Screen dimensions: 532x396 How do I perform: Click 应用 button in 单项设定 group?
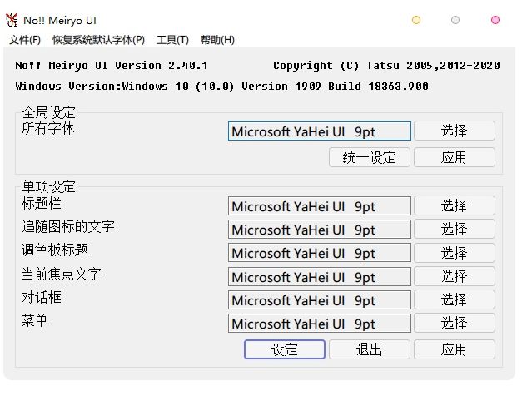[x=454, y=349]
